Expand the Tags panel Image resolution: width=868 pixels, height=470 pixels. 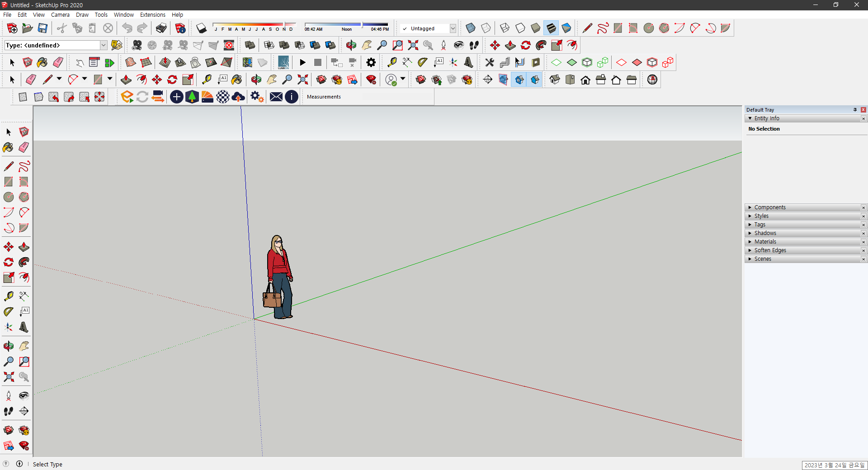tap(750, 225)
